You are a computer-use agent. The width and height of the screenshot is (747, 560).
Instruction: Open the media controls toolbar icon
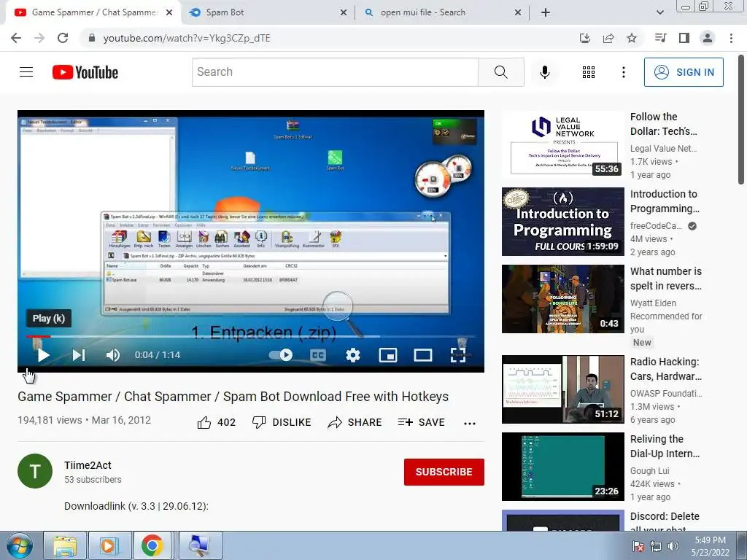pyautogui.click(x=660, y=38)
